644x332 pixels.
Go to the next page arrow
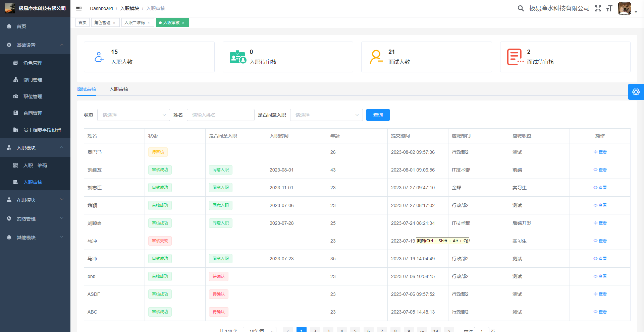[449, 330]
